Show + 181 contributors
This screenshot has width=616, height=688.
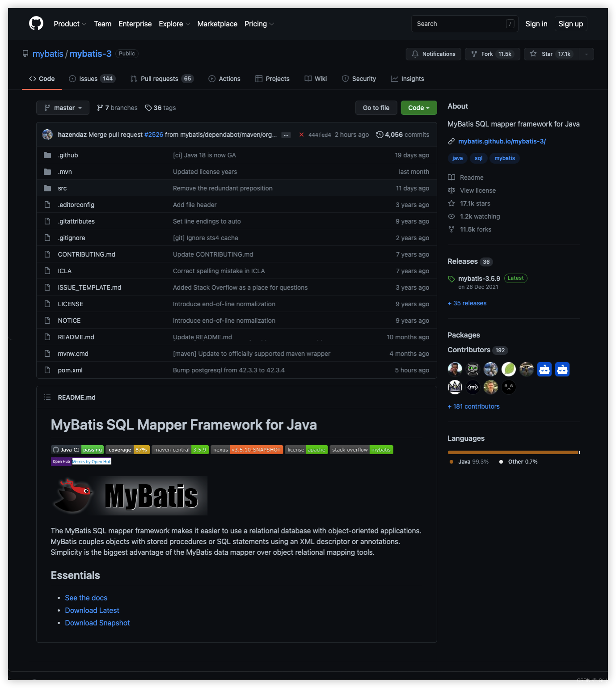tap(473, 406)
